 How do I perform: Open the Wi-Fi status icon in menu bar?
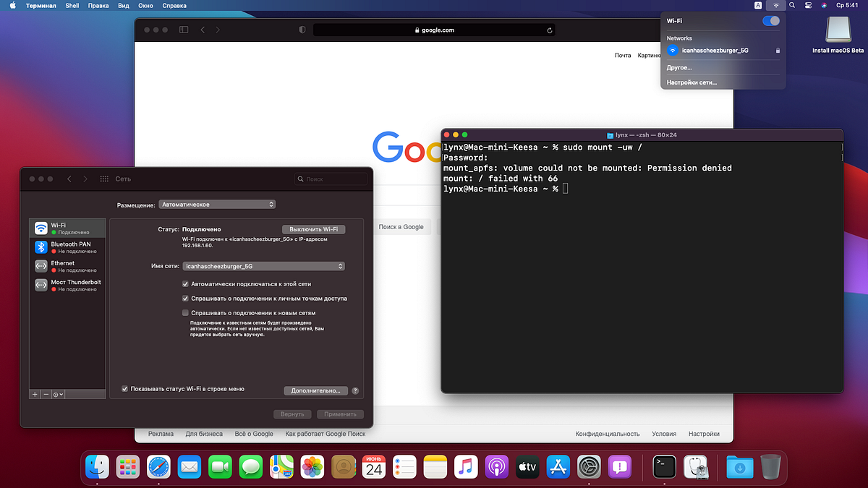775,5
